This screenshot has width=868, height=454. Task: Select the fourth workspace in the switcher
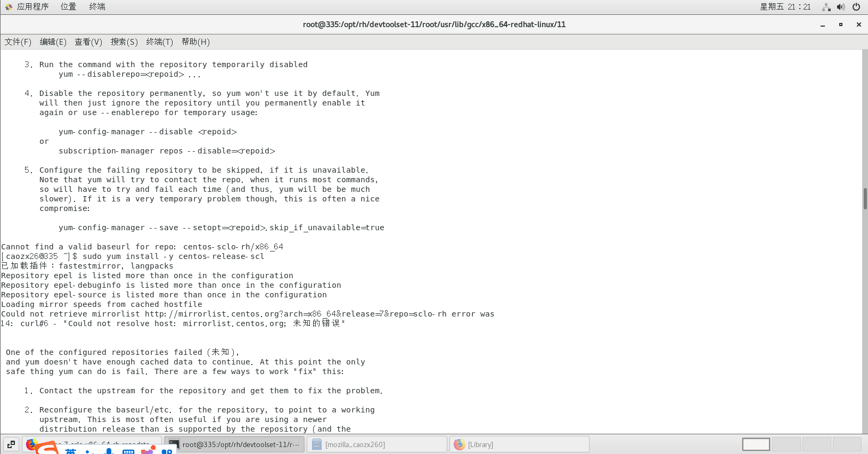pos(847,444)
